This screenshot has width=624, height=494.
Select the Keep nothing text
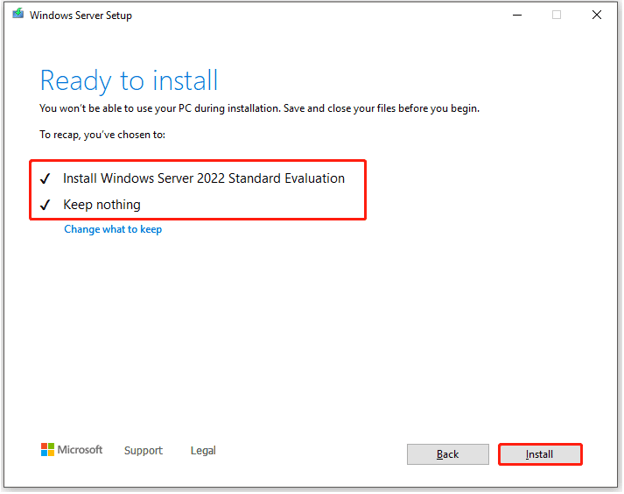point(101,205)
